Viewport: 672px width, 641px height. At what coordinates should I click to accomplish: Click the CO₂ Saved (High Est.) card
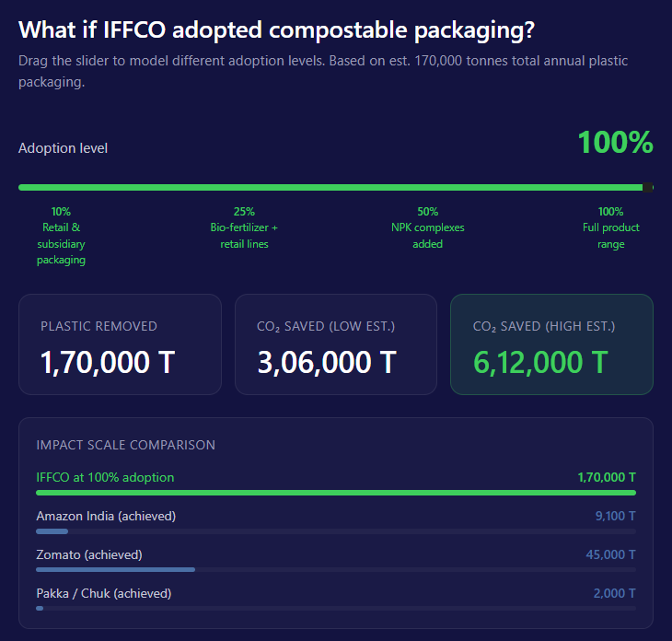pos(551,344)
